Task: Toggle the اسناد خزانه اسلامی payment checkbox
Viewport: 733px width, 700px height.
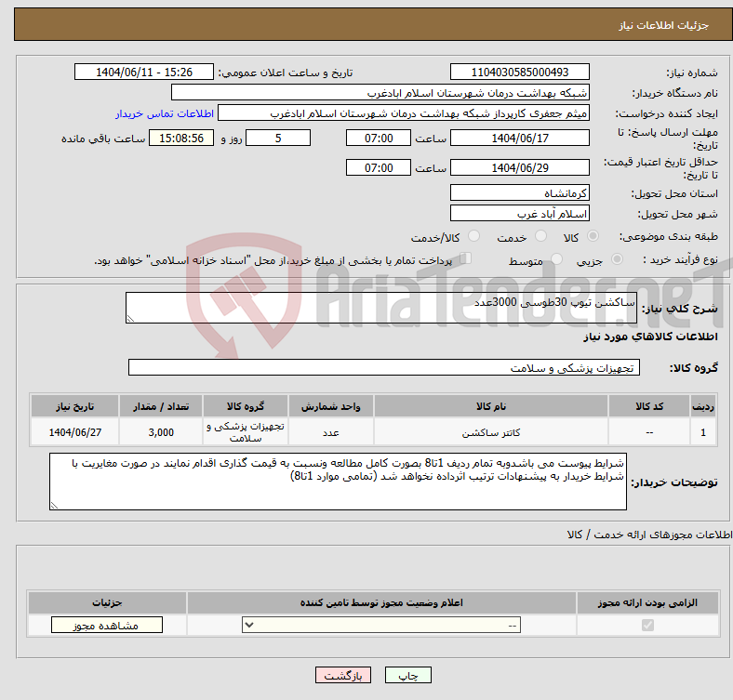Action: (x=465, y=258)
